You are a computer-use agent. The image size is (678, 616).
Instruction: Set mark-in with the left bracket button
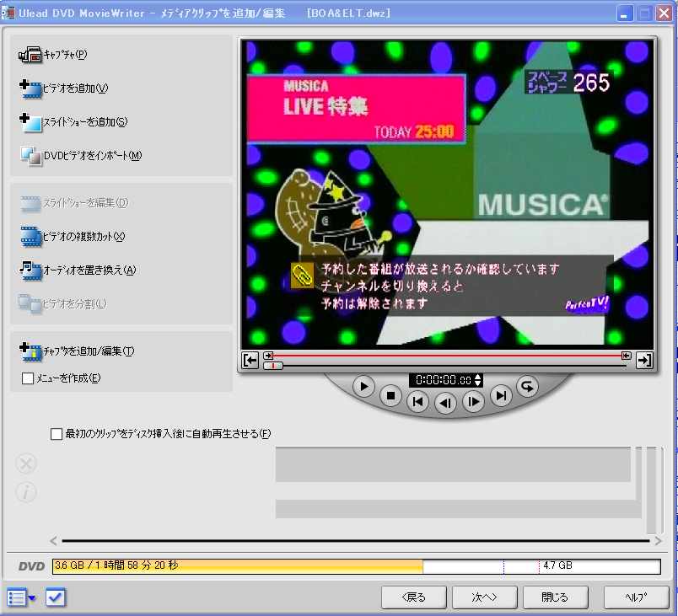250,360
